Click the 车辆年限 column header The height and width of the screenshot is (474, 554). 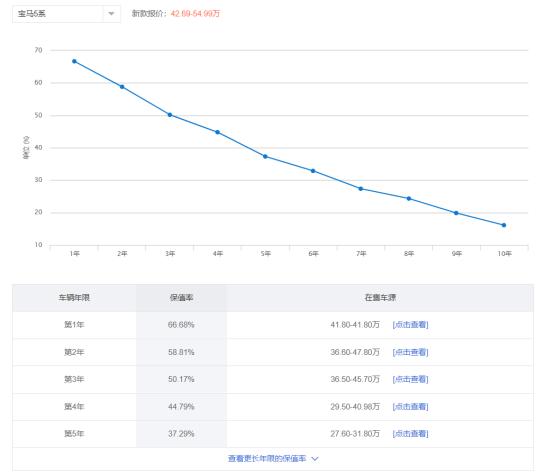point(74,298)
